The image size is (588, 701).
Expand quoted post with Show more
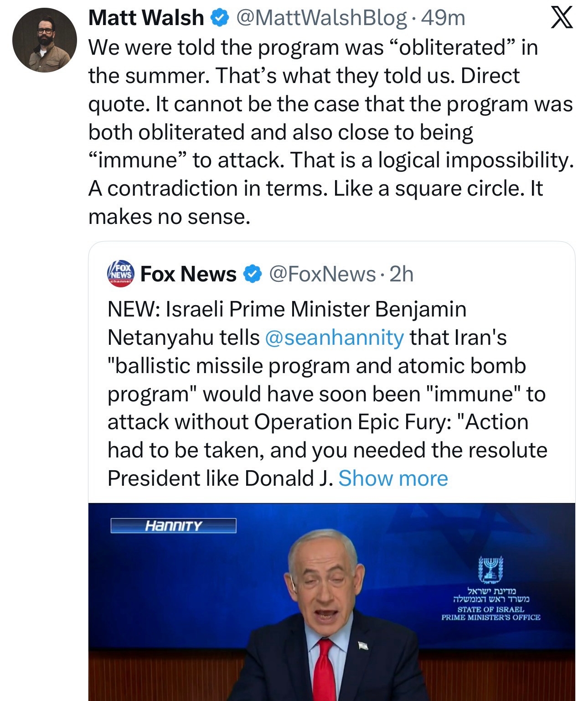coord(393,478)
